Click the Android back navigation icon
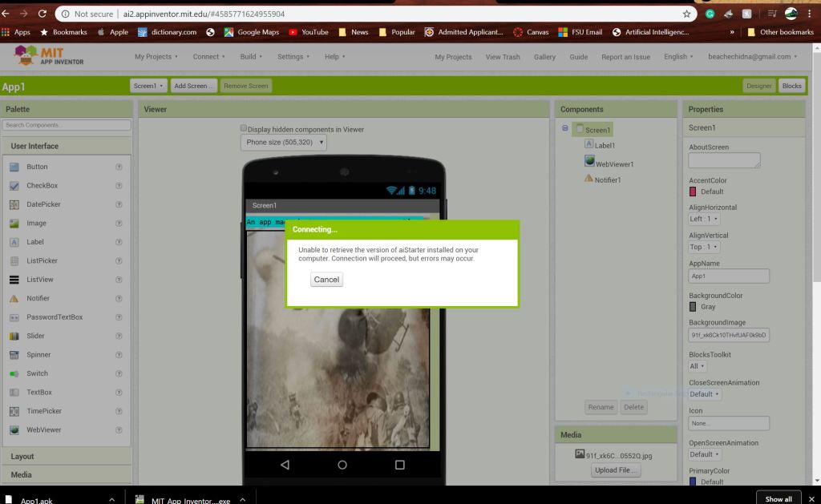Viewport: 821px width, 504px height. point(285,465)
